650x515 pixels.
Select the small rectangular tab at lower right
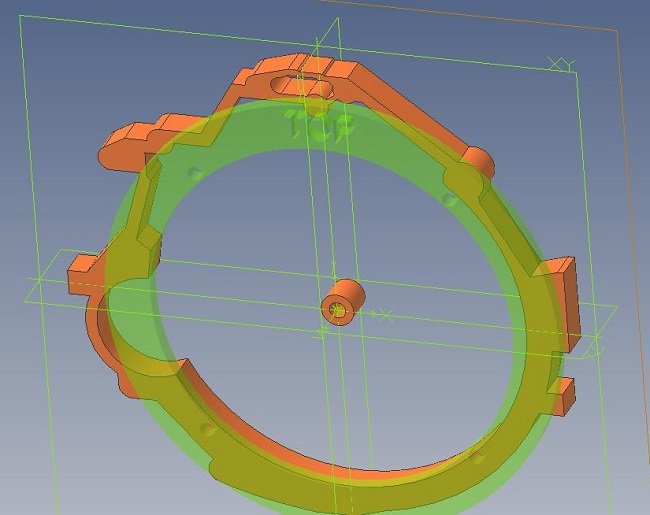tap(564, 395)
